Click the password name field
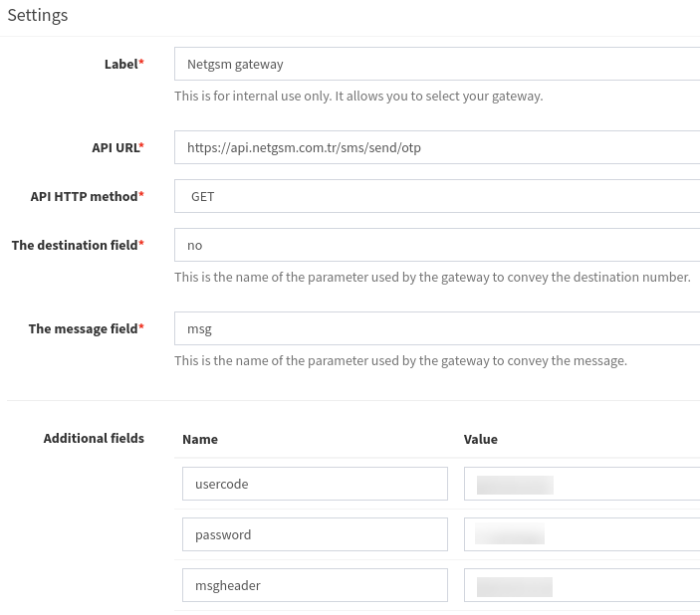The image size is (700, 615). 315,534
